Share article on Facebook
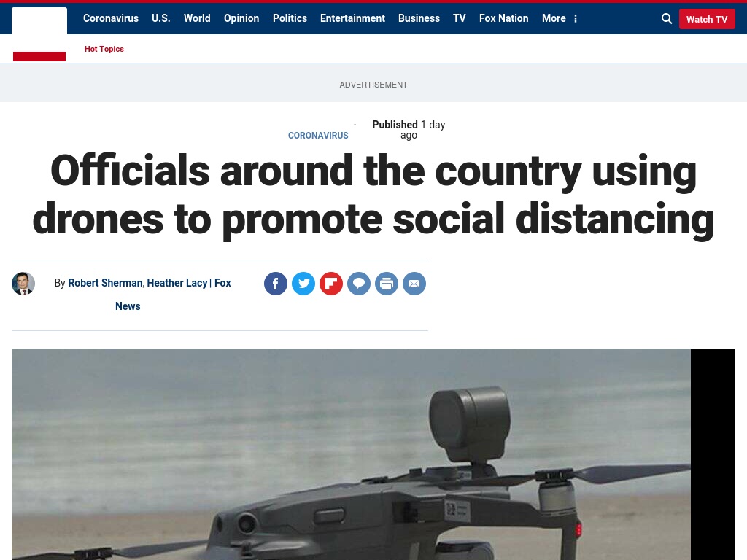Viewport: 747px width, 560px height. 275,284
